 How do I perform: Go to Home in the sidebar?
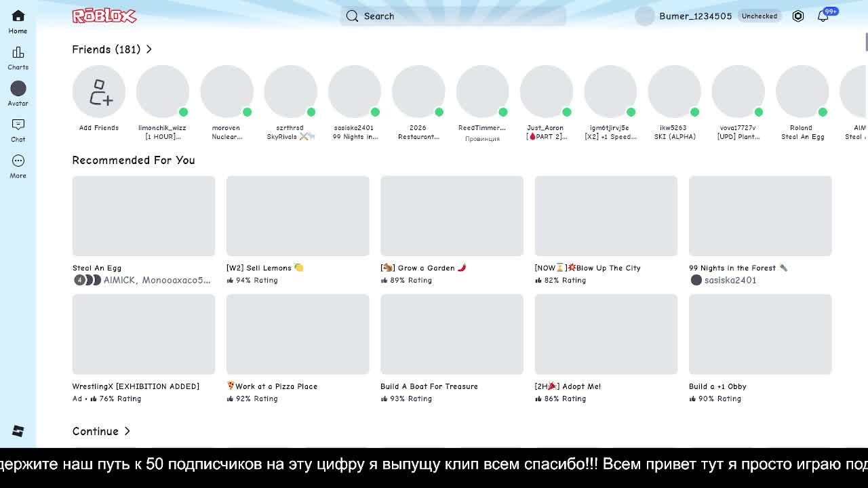point(18,22)
